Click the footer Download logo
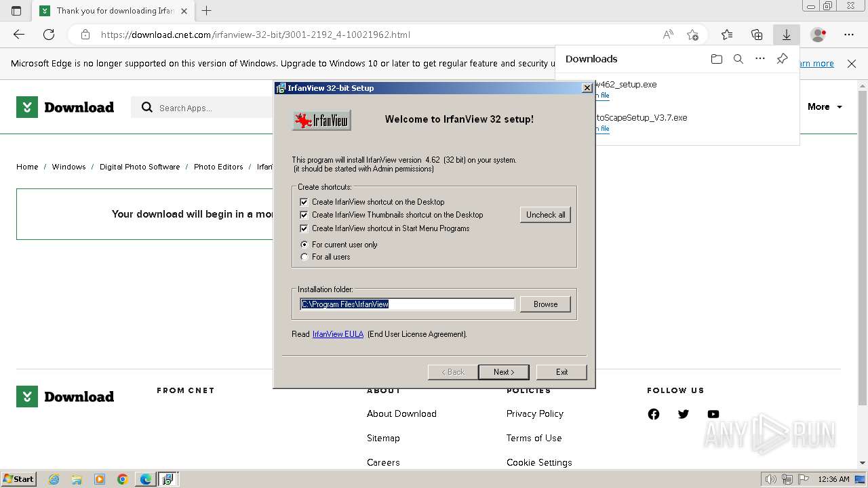The height and width of the screenshot is (488, 868). tap(65, 396)
